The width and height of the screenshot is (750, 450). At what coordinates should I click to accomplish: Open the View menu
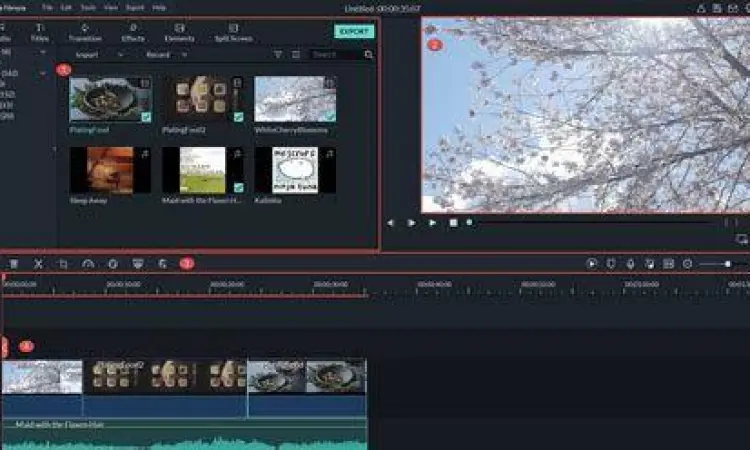click(x=110, y=8)
